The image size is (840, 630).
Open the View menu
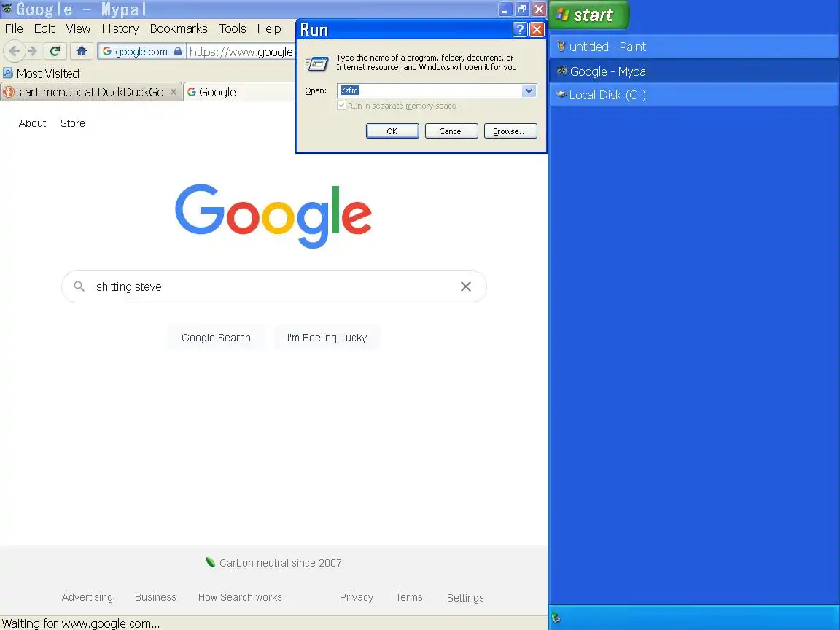tap(78, 28)
